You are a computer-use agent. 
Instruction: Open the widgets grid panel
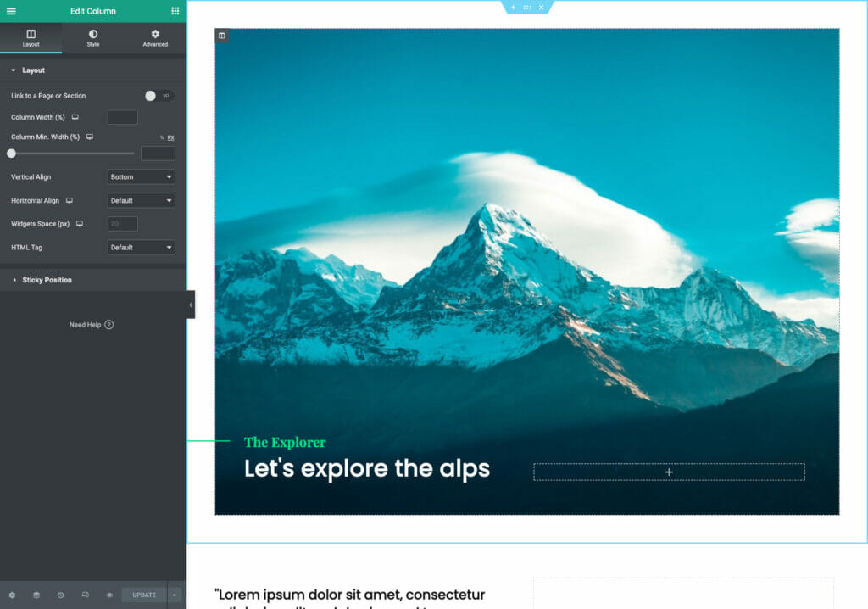point(175,11)
